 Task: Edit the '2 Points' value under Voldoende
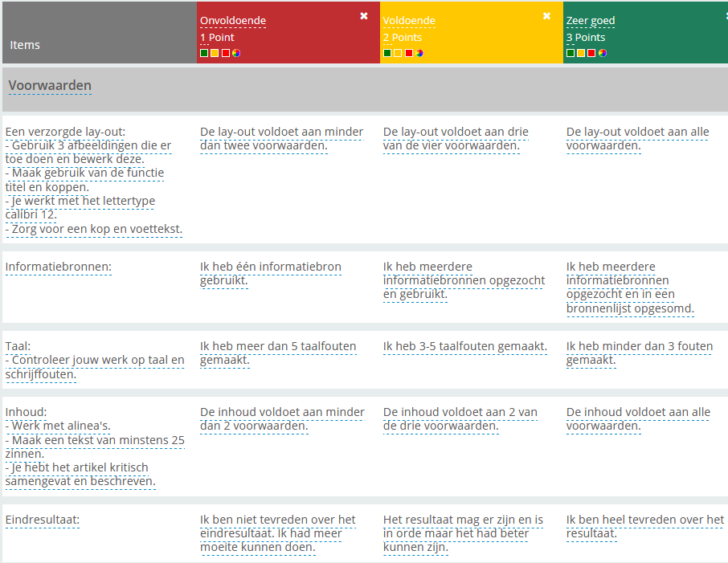tap(403, 38)
